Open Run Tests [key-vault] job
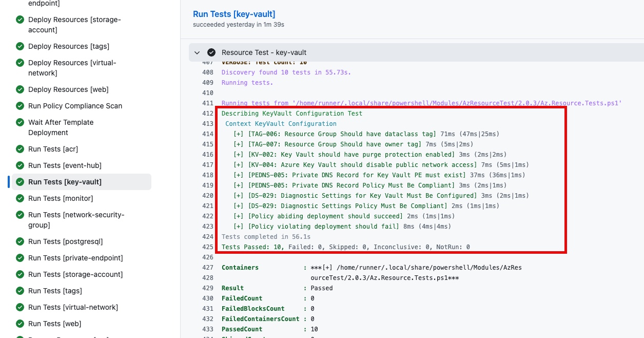644x338 pixels. point(65,182)
